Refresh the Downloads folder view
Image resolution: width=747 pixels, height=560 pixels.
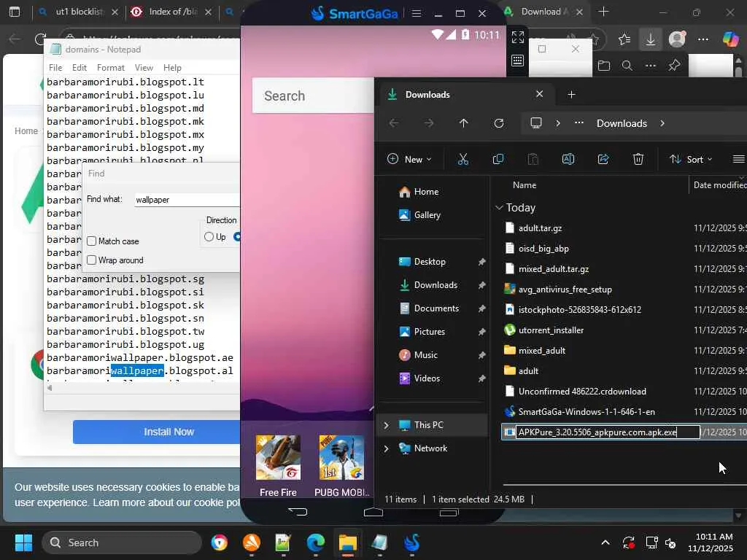(499, 123)
